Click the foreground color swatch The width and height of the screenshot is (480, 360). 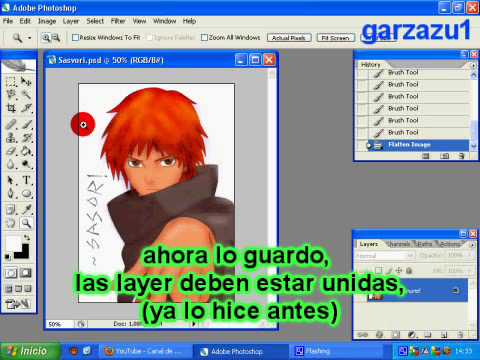(x=13, y=243)
